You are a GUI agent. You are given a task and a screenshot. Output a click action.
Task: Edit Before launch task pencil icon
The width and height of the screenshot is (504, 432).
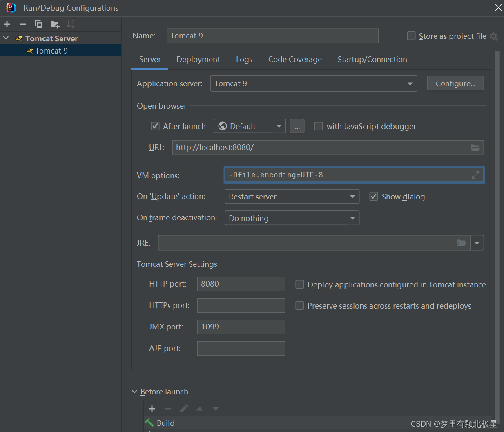[184, 409]
